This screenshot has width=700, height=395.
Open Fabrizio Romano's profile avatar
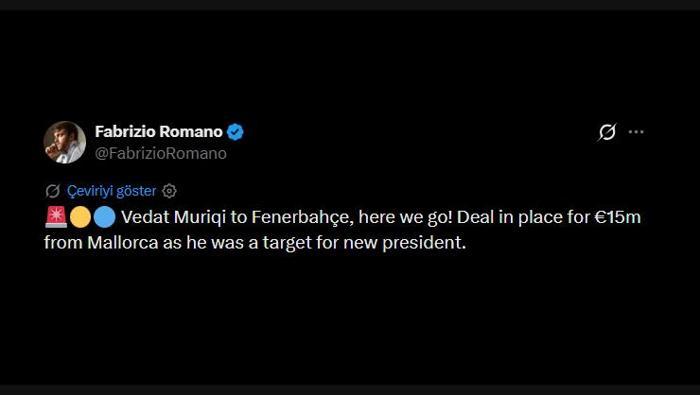pyautogui.click(x=65, y=142)
